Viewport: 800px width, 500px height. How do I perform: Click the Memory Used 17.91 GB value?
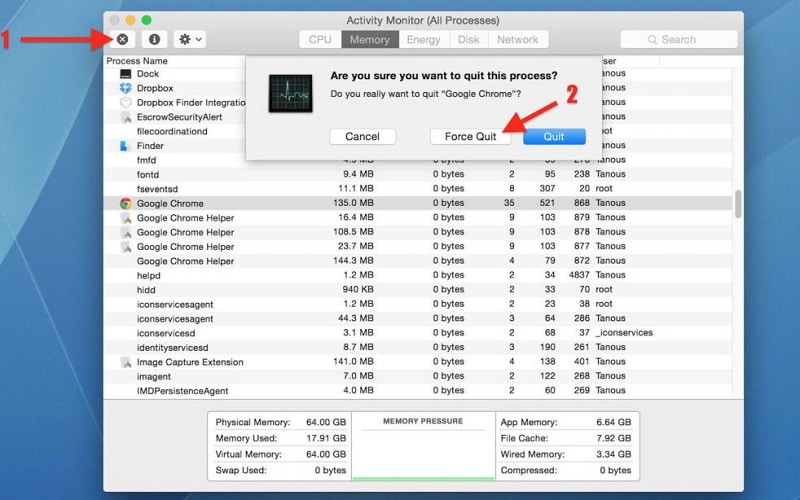[326, 438]
